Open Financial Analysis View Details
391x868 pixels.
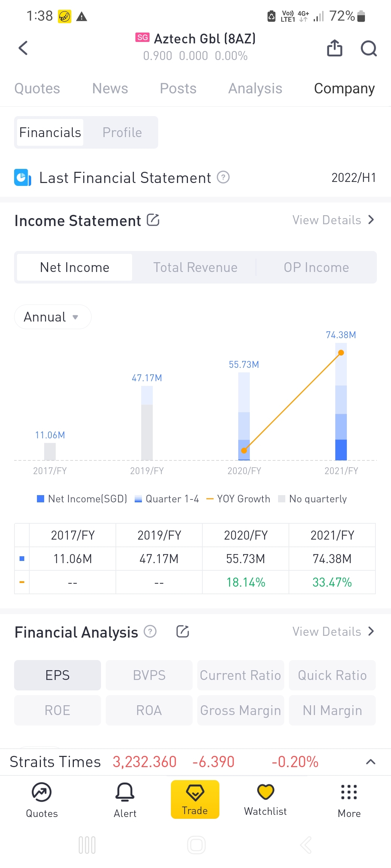(333, 631)
